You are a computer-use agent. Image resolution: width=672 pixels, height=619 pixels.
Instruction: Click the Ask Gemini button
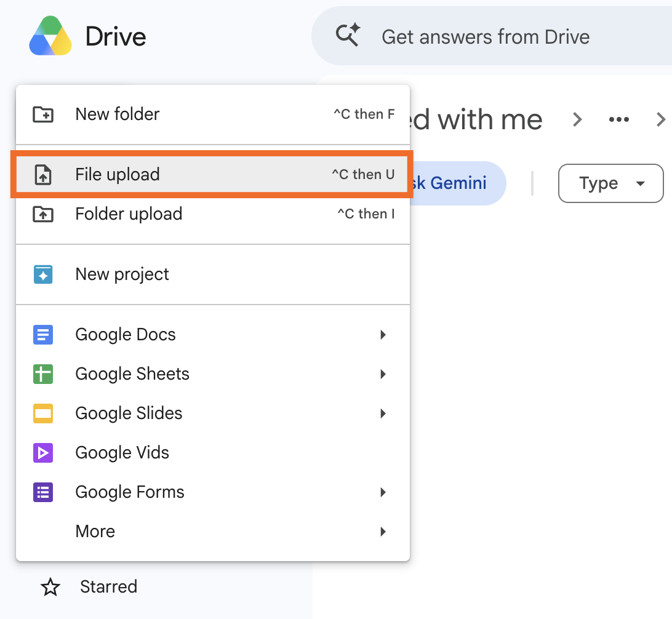458,183
